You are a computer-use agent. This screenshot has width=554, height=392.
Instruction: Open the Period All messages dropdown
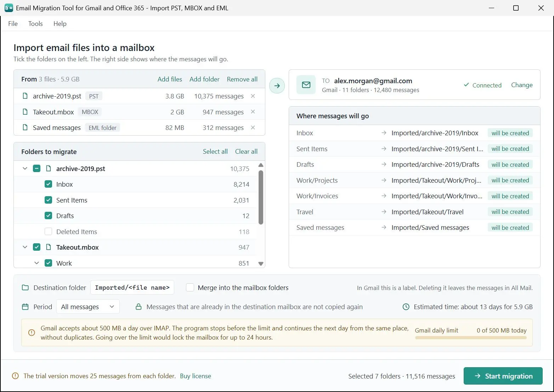(x=88, y=307)
